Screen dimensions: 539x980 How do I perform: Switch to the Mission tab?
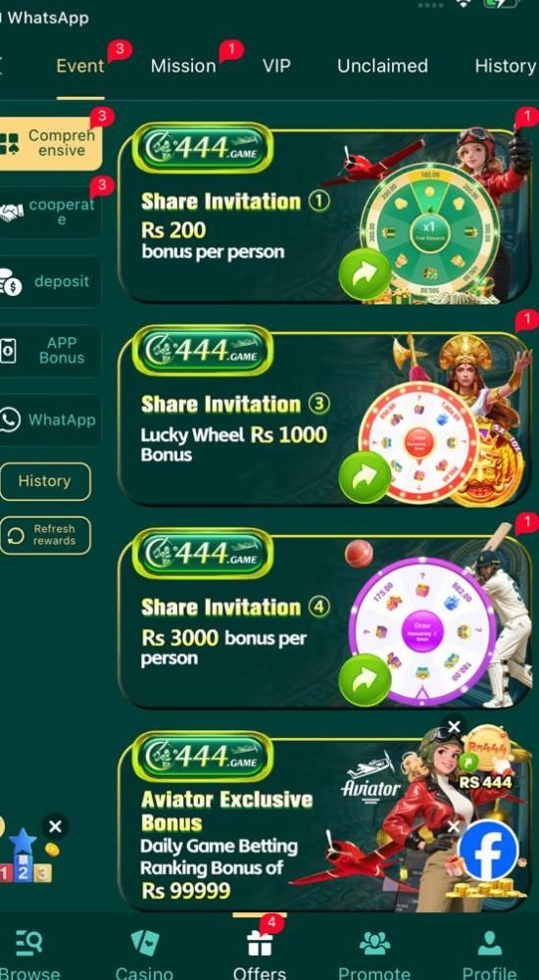click(x=183, y=66)
